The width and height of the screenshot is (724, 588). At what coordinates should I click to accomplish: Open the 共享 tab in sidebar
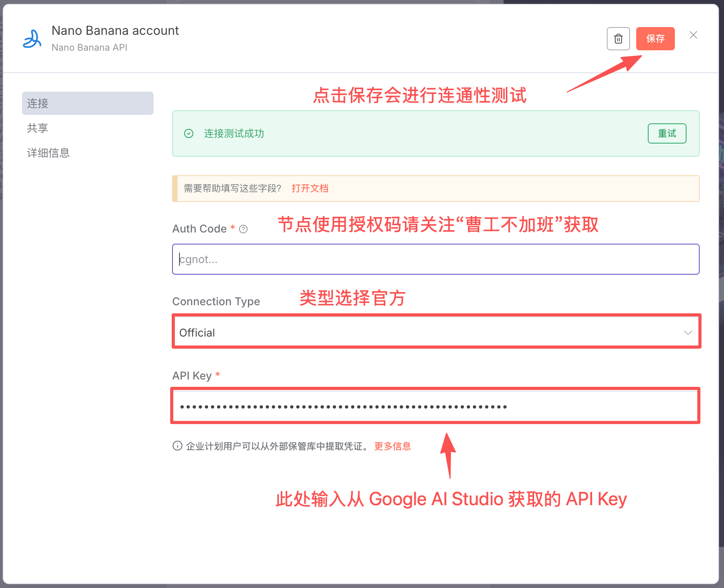(x=38, y=128)
